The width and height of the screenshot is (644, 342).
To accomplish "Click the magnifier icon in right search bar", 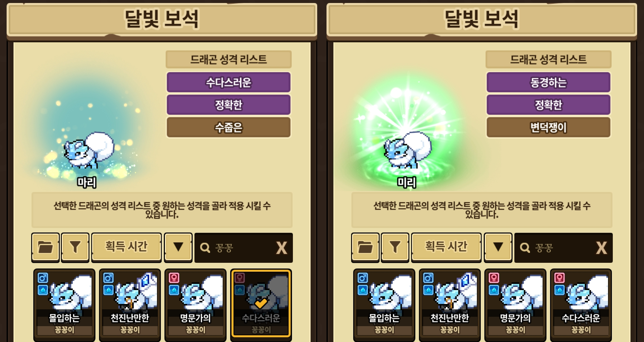I will click(525, 248).
